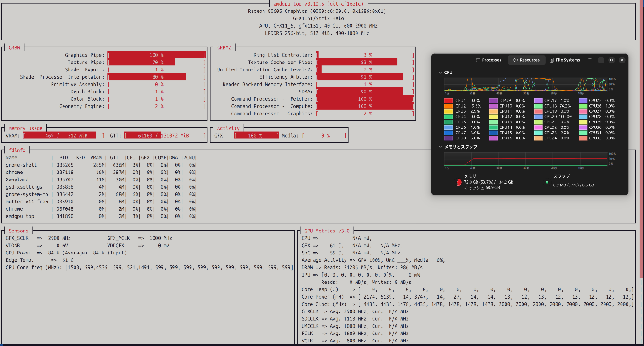Click the Shader Processor Interpolator bar
The width and height of the screenshot is (644, 346).
157,77
